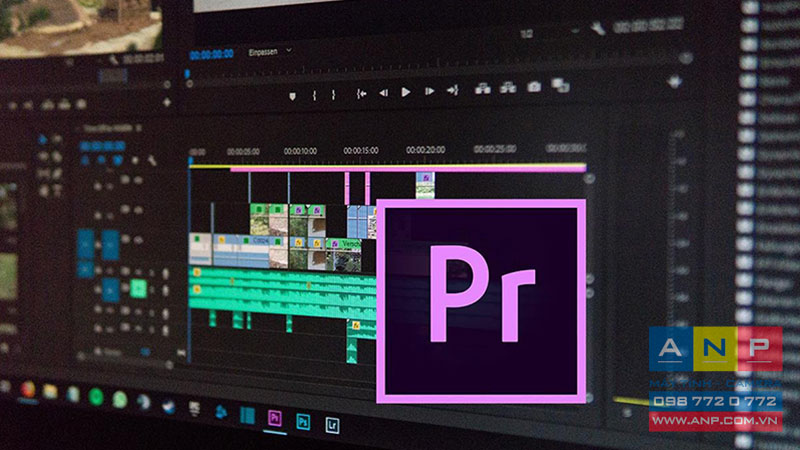Jump to the Out point
This screenshot has height=450, width=800.
click(453, 90)
